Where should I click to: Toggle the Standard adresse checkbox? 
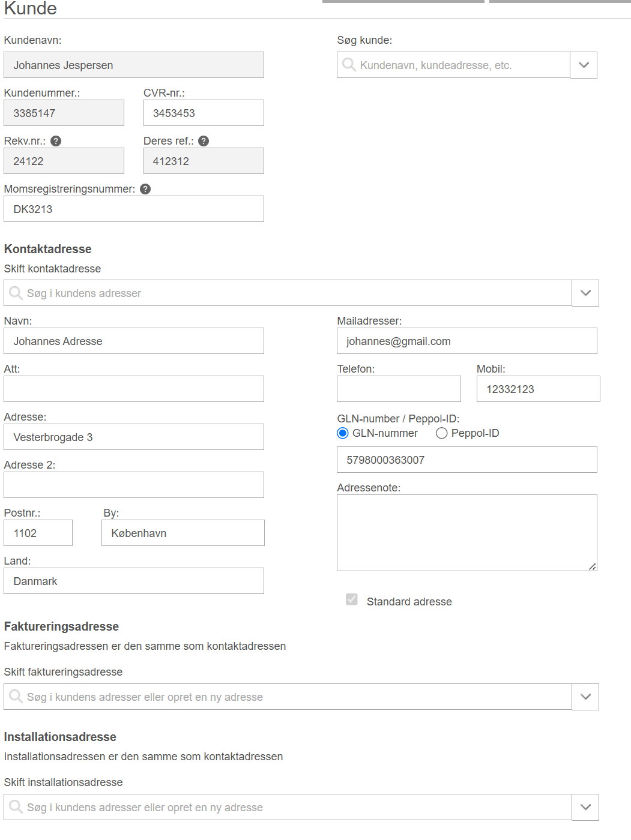[x=352, y=599]
